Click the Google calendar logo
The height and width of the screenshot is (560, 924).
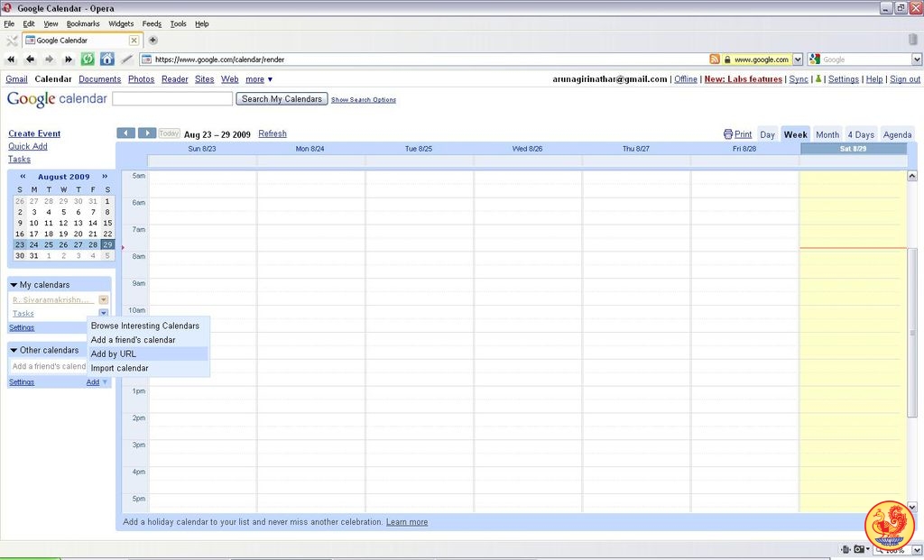coord(57,99)
